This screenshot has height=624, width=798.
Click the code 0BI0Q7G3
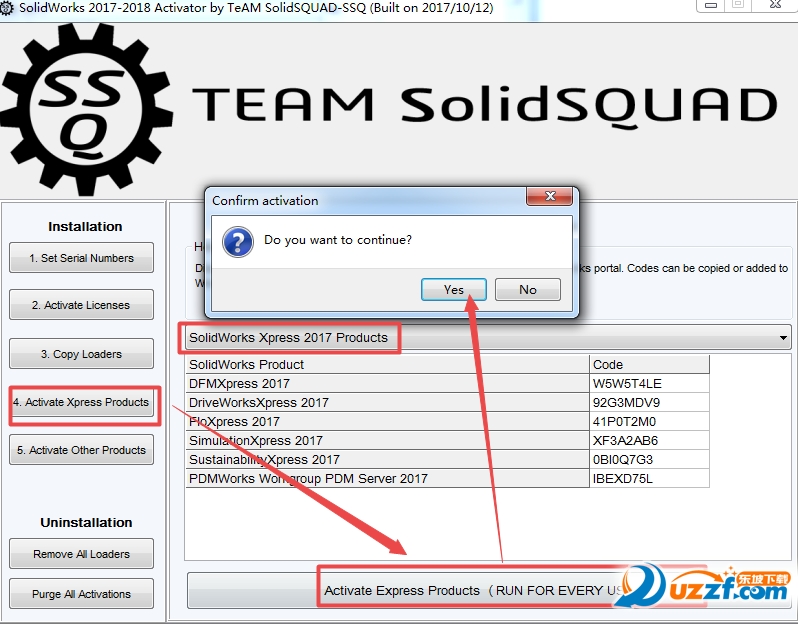coord(622,460)
